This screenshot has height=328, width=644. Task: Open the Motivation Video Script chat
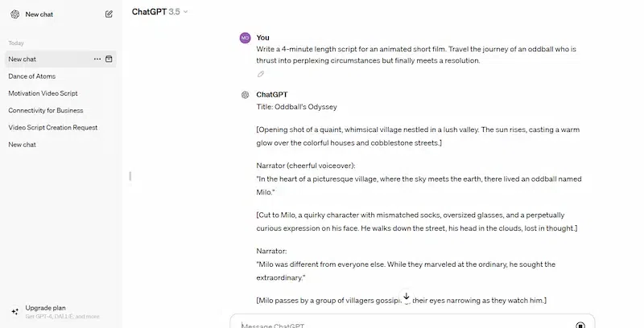pos(43,93)
